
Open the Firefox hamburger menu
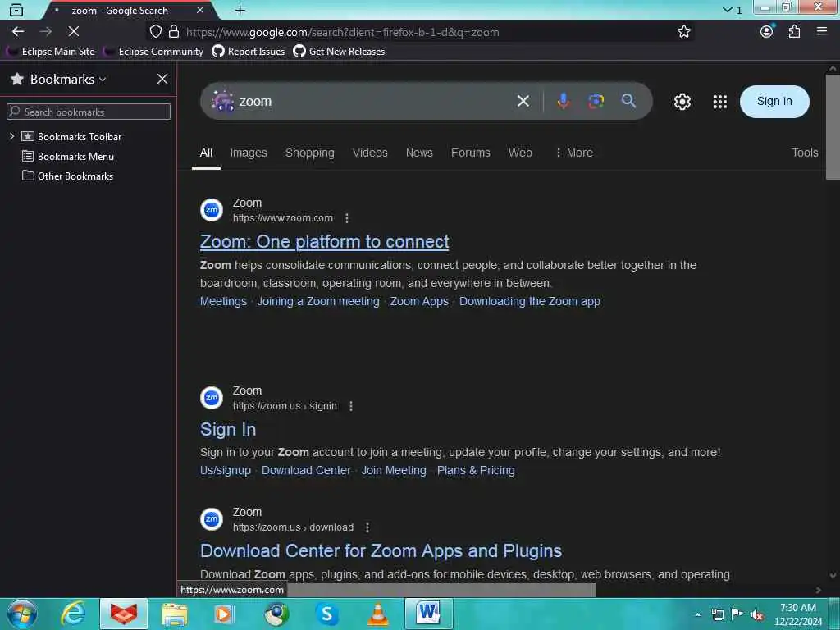822,32
